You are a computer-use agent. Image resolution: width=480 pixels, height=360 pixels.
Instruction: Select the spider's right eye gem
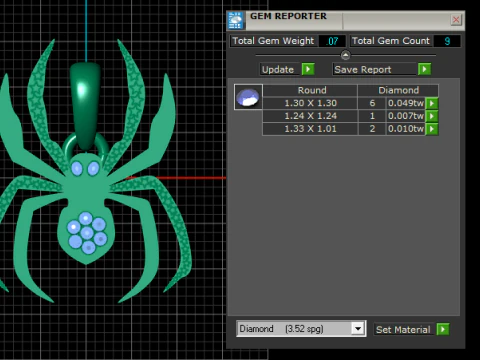(x=93, y=169)
